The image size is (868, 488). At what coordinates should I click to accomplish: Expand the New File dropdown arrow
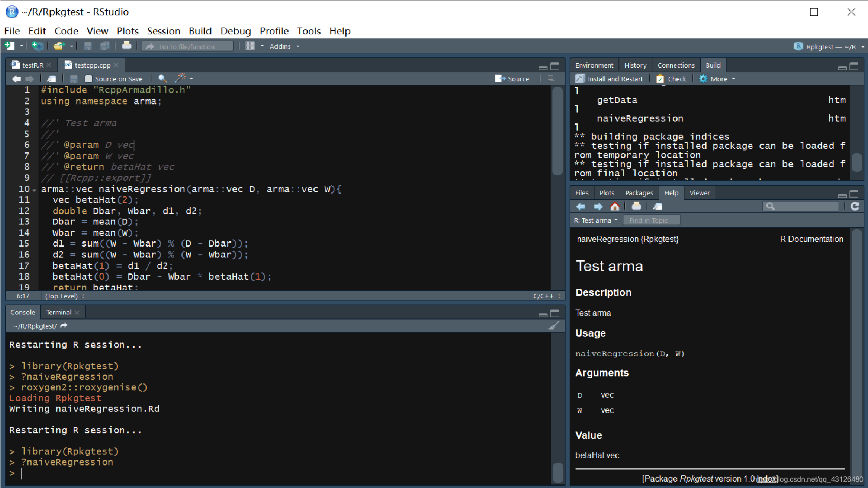tap(21, 46)
